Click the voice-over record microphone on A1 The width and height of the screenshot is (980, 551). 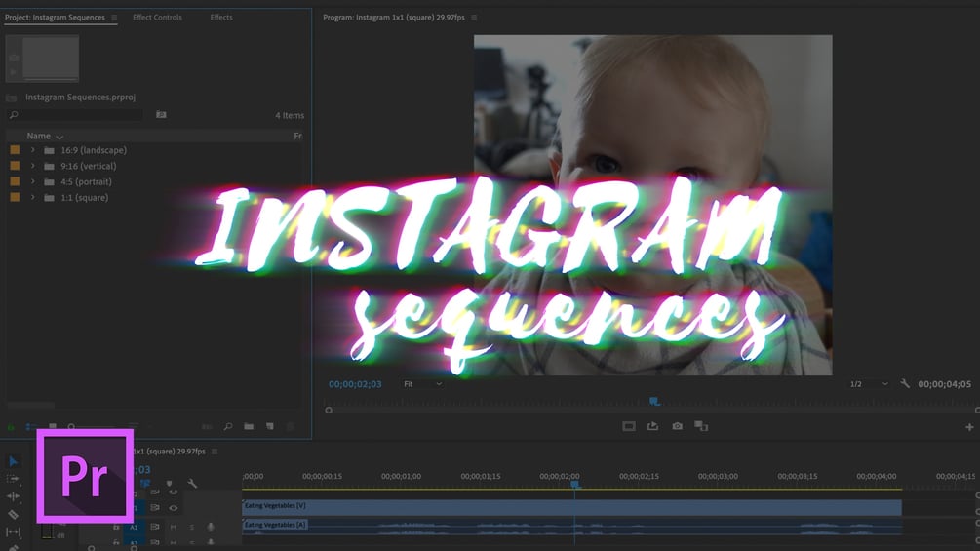point(211,528)
